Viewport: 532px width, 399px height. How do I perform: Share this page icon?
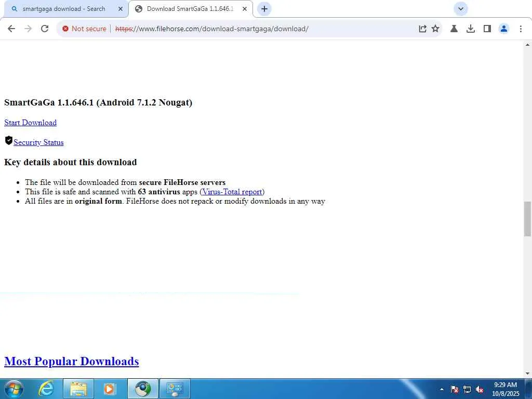(422, 29)
